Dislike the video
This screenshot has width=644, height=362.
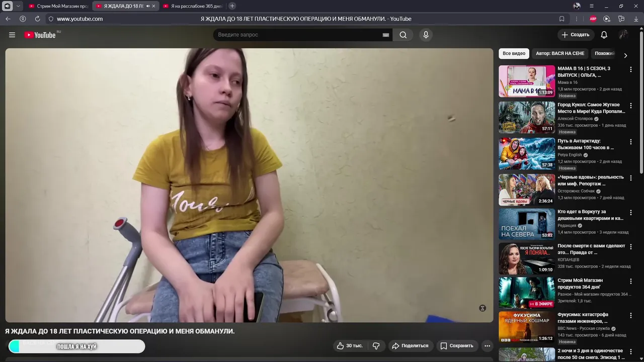click(x=376, y=345)
